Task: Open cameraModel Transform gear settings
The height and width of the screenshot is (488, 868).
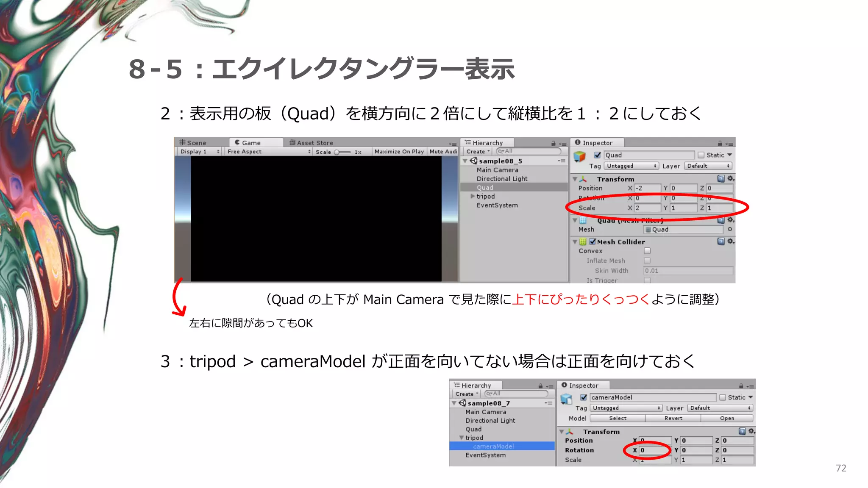Action: click(751, 431)
